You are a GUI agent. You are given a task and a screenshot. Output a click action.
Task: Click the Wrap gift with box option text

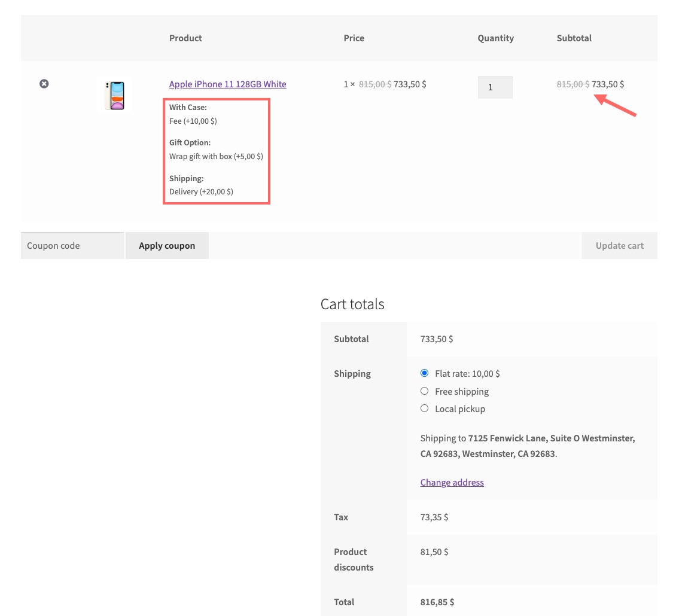(x=216, y=157)
